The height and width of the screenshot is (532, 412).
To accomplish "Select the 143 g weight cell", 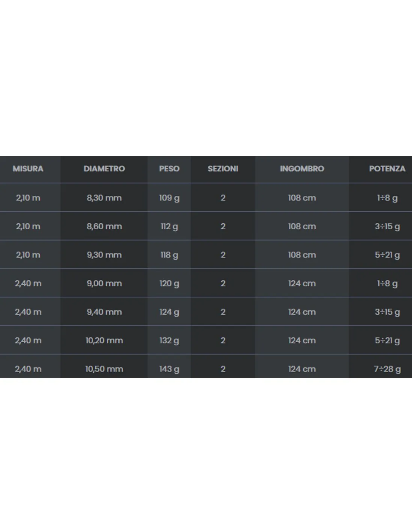I will coord(169,369).
